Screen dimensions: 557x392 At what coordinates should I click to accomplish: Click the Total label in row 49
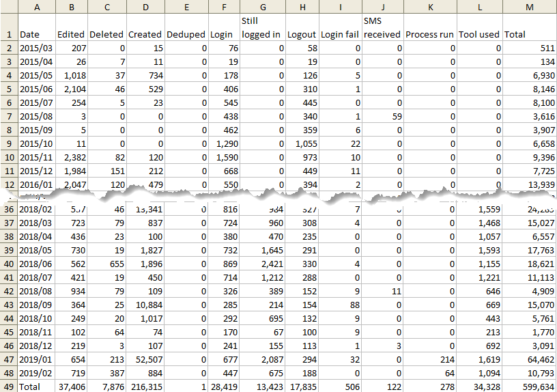(35, 386)
